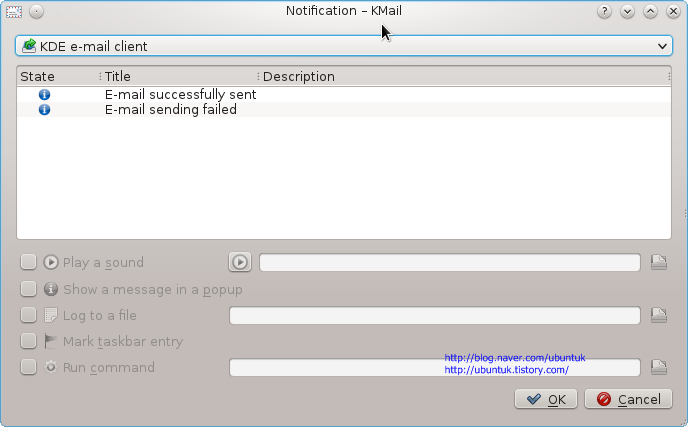
Task: Click the round pin window button
Action: pyautogui.click(x=36, y=11)
